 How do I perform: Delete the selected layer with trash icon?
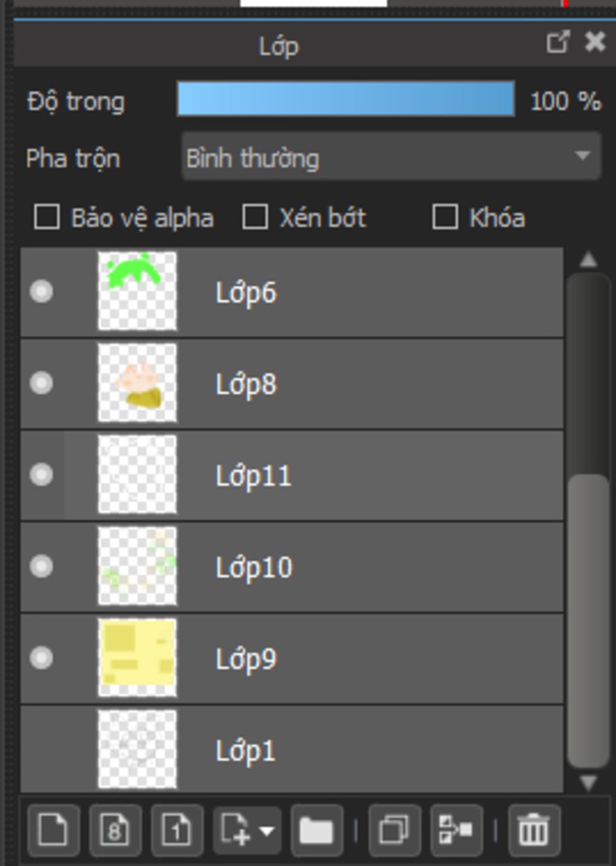(x=534, y=830)
